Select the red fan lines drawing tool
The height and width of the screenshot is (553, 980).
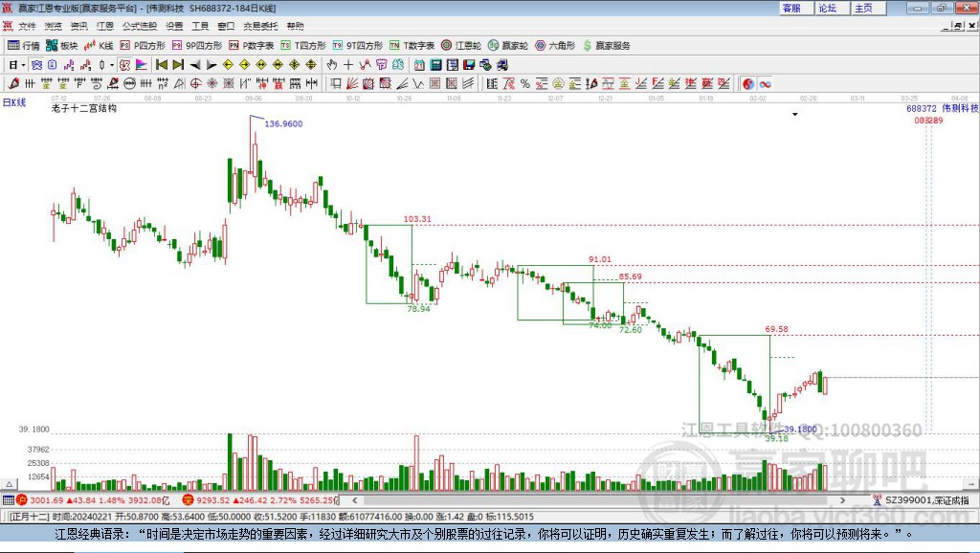click(352, 84)
